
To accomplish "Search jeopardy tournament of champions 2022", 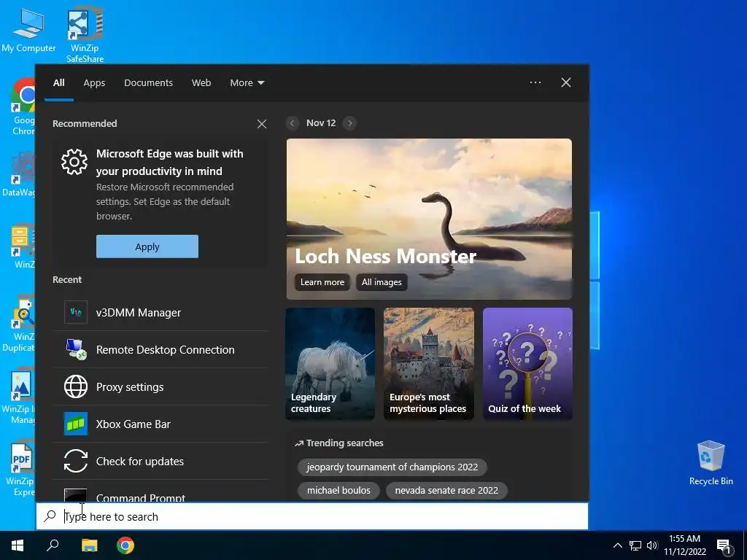I will [x=392, y=467].
